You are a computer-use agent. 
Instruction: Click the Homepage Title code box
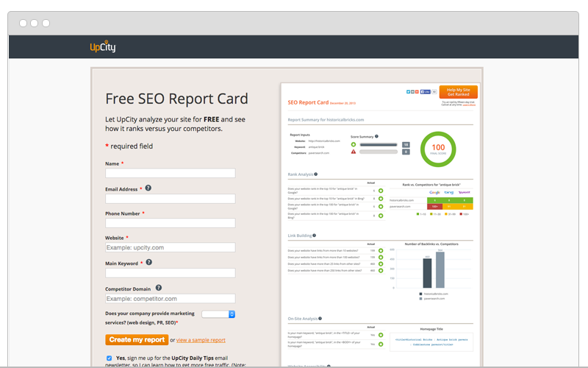(x=431, y=342)
